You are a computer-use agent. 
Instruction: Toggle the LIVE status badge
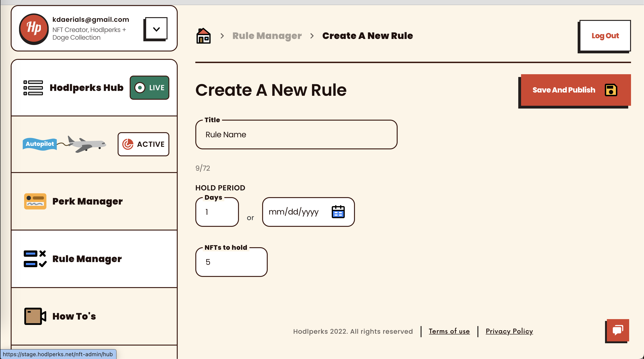coord(149,88)
